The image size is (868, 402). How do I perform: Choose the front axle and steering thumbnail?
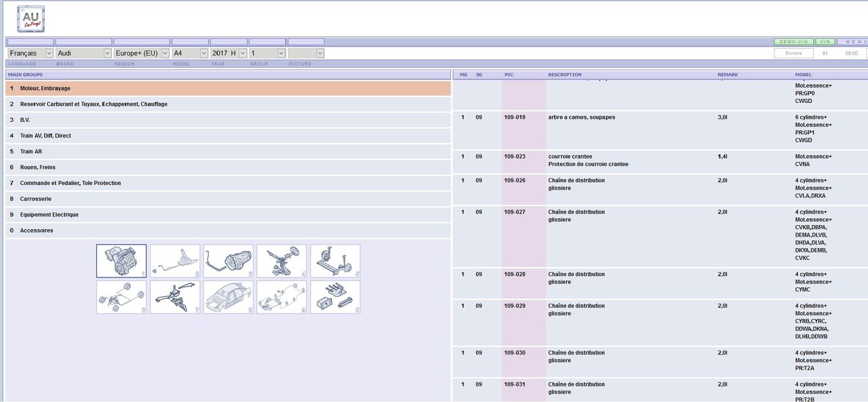point(281,261)
